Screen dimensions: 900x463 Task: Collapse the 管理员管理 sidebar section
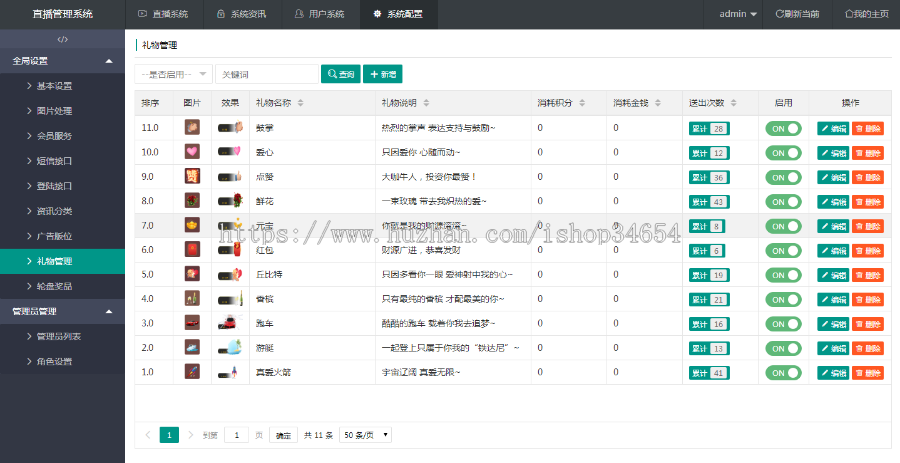point(63,311)
